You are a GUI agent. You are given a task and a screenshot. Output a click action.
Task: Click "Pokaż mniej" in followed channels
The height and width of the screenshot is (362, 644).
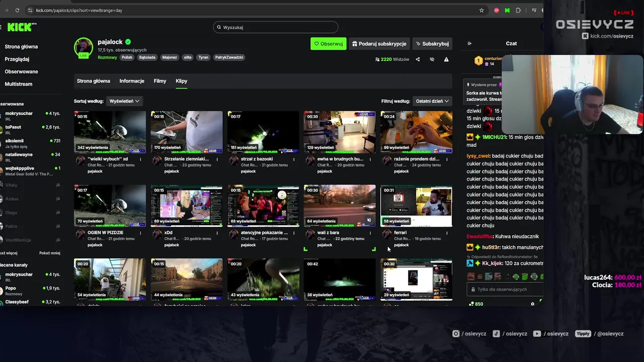point(50,253)
